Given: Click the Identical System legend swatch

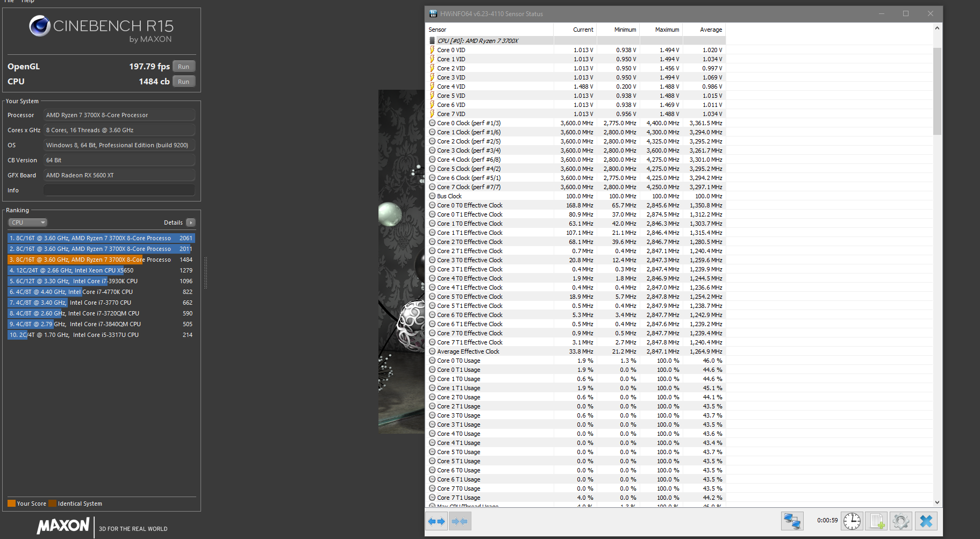Looking at the screenshot, I should click(52, 504).
